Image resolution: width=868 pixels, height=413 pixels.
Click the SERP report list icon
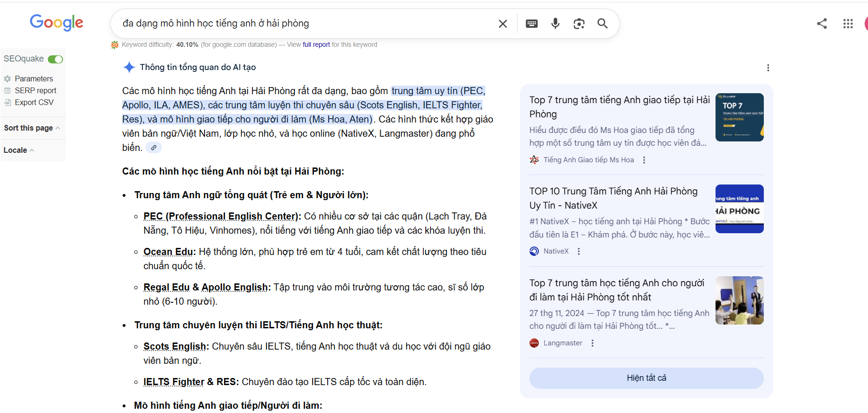click(7, 90)
